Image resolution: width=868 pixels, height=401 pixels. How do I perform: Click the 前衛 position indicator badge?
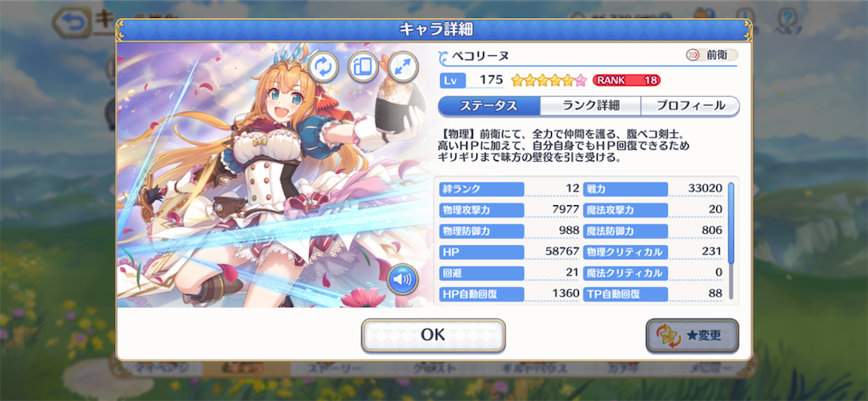[x=711, y=55]
